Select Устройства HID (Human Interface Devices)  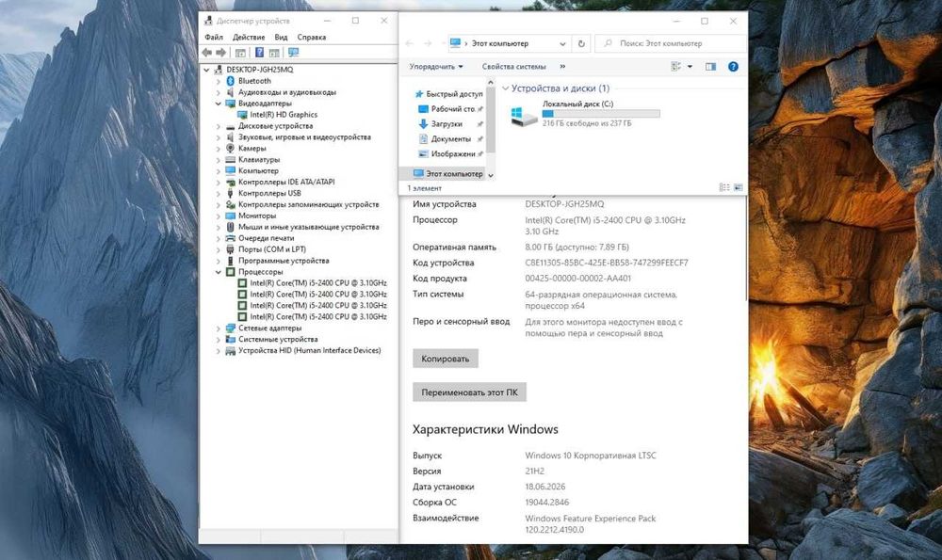309,350
